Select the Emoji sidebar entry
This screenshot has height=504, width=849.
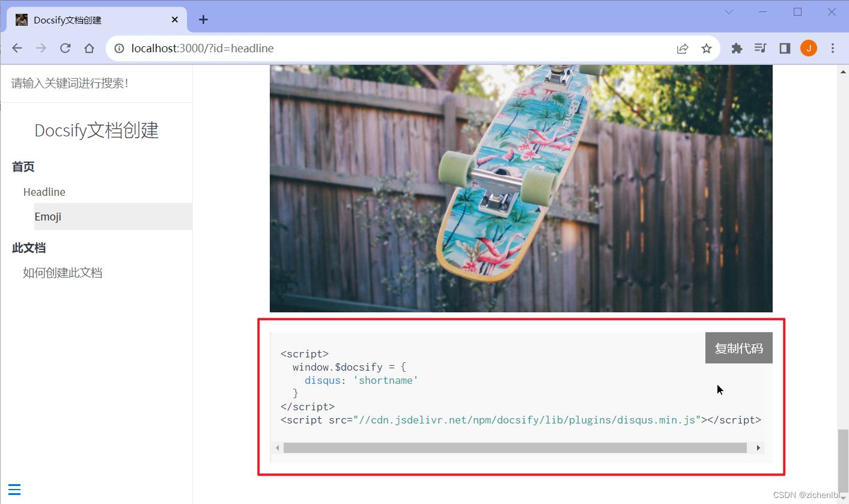pos(113,217)
